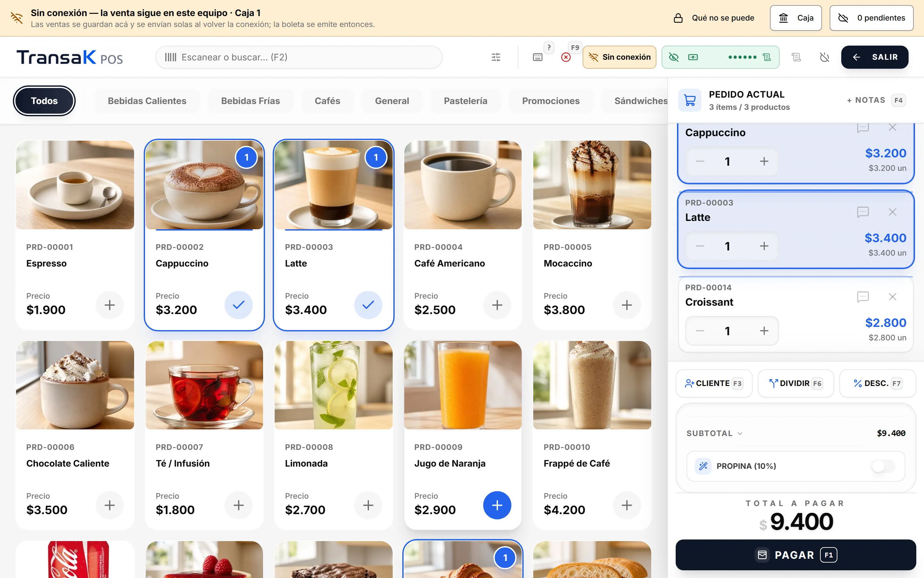Click the banknote icon in green cash panel
The image size is (924, 578).
pos(693,57)
